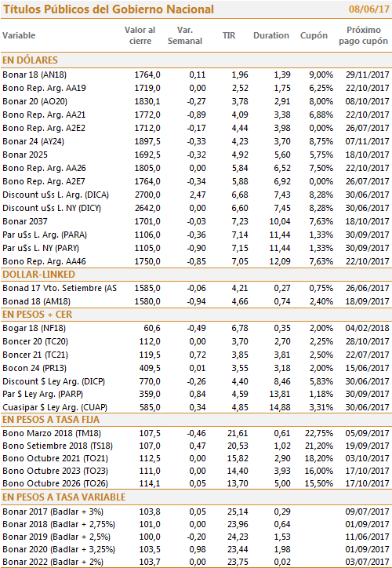Click the EN DÓLARES section heading
Image resolution: width=392 pixels, height=568 pixels.
click(x=30, y=60)
